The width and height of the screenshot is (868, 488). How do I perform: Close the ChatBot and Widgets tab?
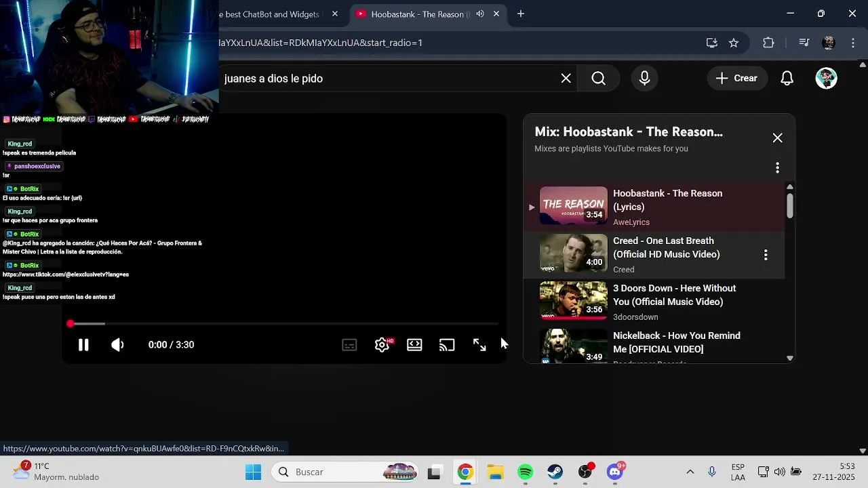pos(335,14)
